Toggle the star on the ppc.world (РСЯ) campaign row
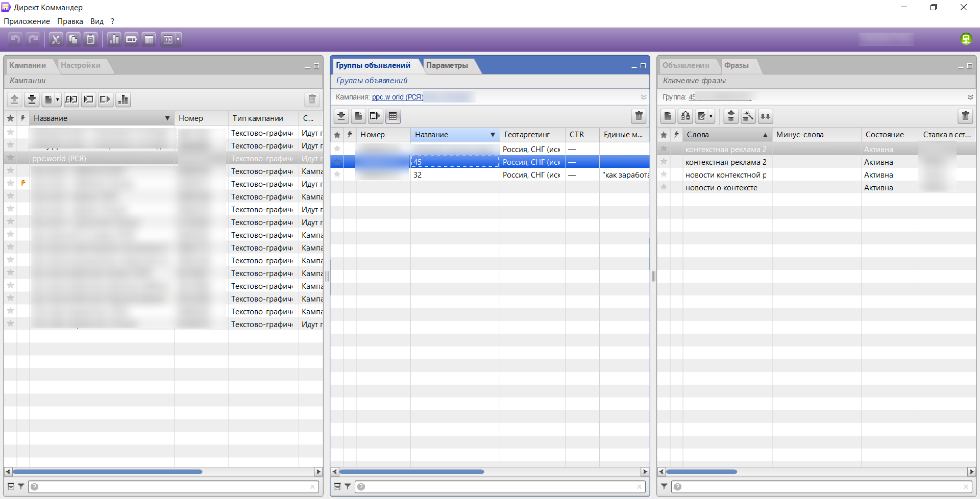This screenshot has width=980, height=499. (10, 158)
